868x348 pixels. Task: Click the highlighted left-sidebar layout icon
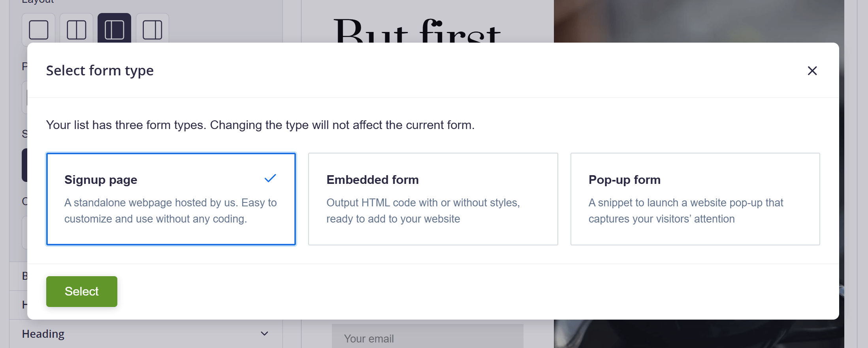114,30
